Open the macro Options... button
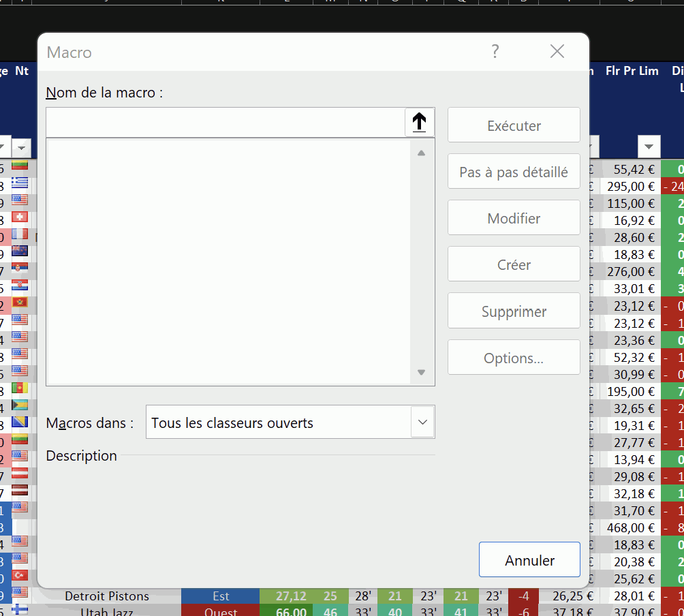 click(x=514, y=357)
